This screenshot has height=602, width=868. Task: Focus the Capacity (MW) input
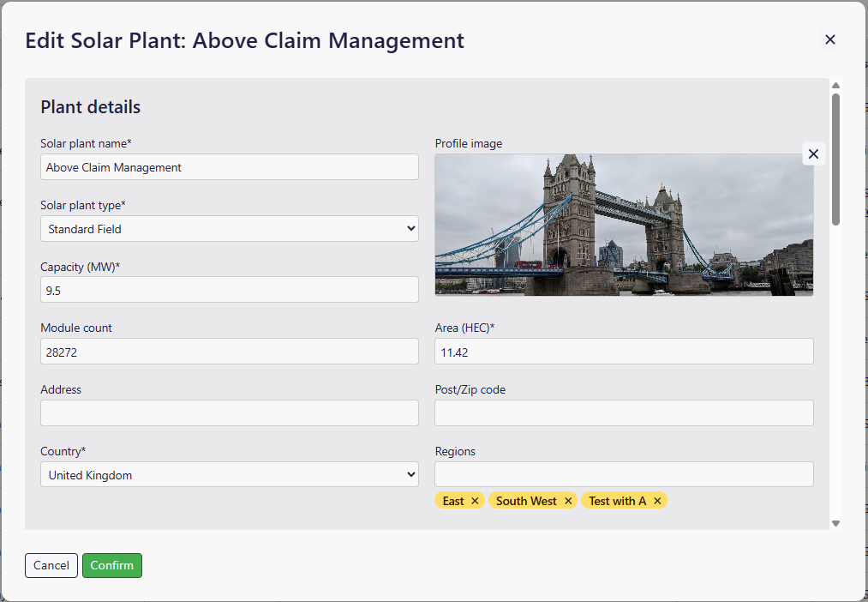[230, 291]
